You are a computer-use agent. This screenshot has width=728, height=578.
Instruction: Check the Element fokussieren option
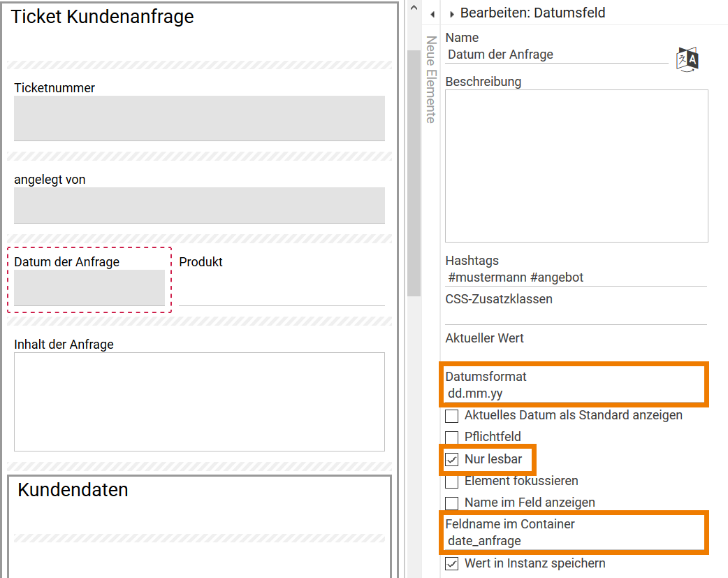point(451,481)
